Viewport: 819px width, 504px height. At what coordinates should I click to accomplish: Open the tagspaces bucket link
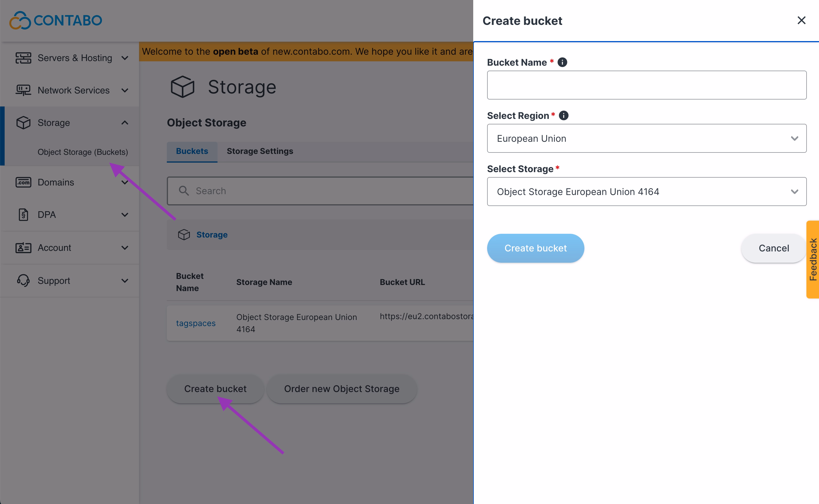[196, 323]
